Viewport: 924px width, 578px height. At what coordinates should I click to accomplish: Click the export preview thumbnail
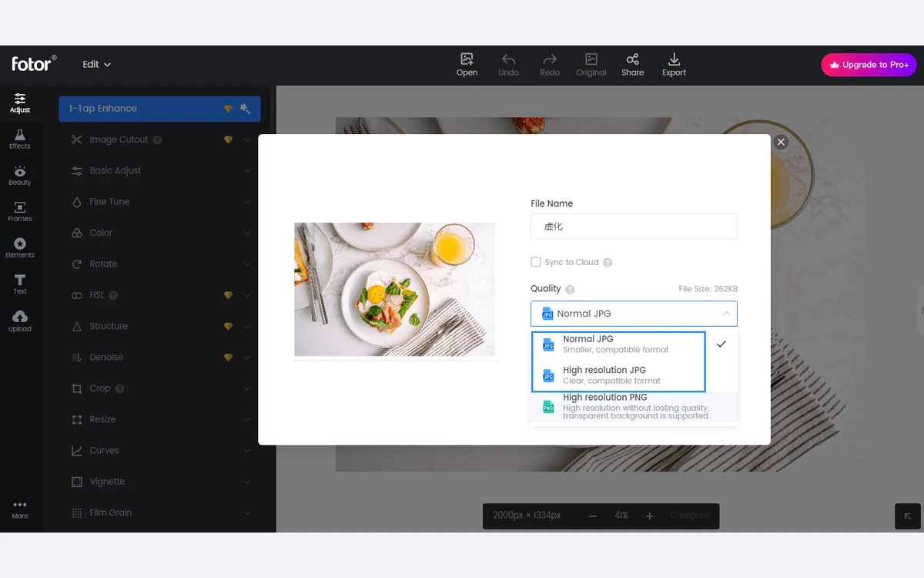pos(394,290)
